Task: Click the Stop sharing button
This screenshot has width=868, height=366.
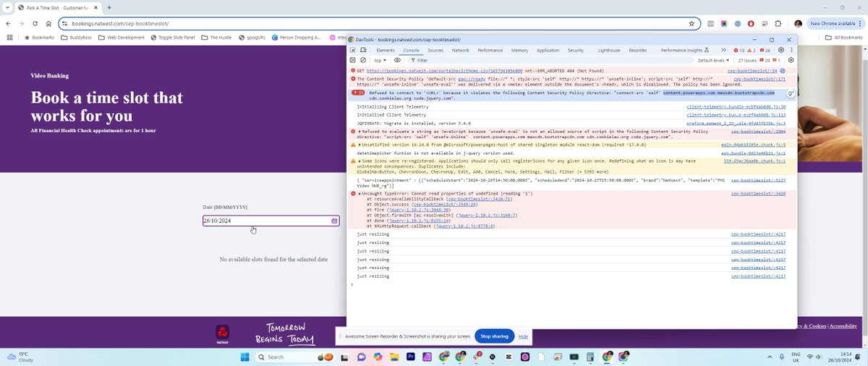Action: (495, 336)
